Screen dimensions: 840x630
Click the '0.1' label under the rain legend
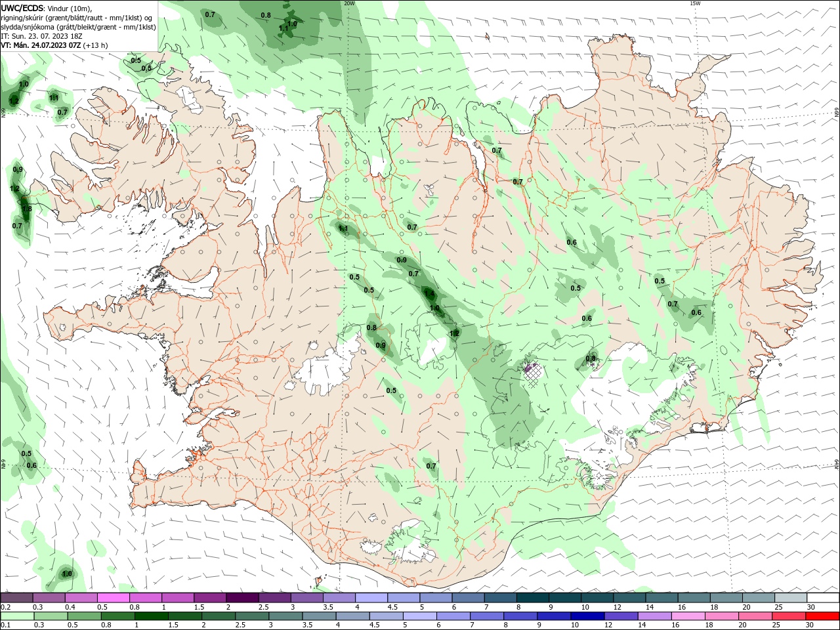[5, 625]
